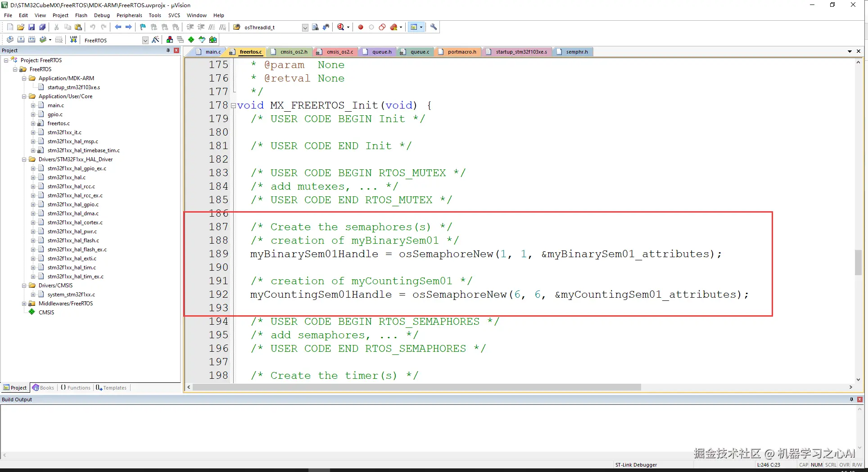Select system_stm32f1xx.c in the project tree

click(x=71, y=295)
